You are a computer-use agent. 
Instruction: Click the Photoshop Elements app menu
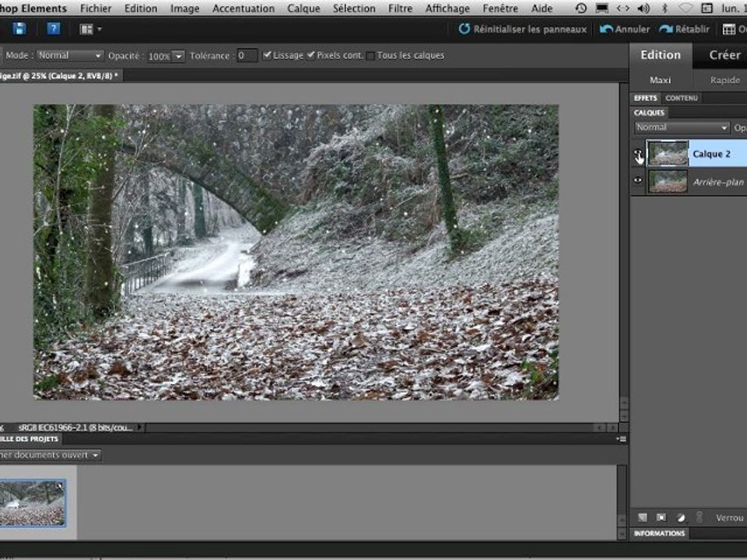33,8
